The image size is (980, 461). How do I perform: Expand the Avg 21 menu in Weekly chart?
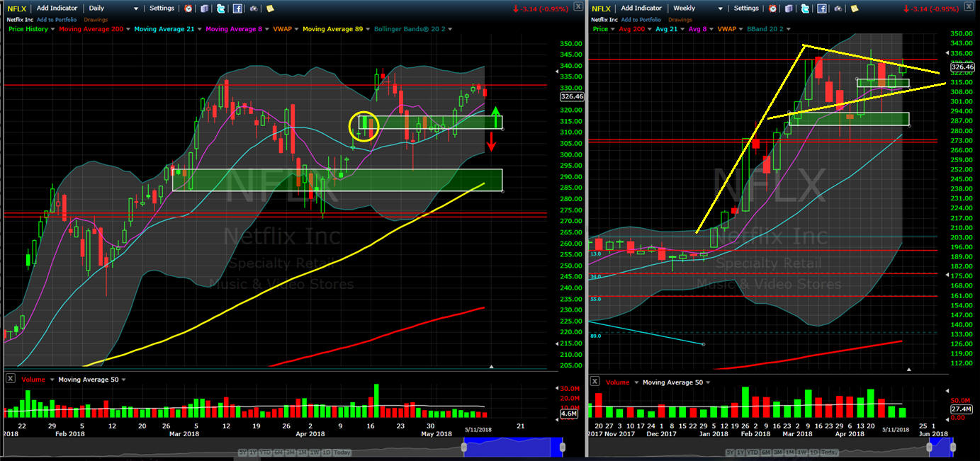click(x=682, y=29)
